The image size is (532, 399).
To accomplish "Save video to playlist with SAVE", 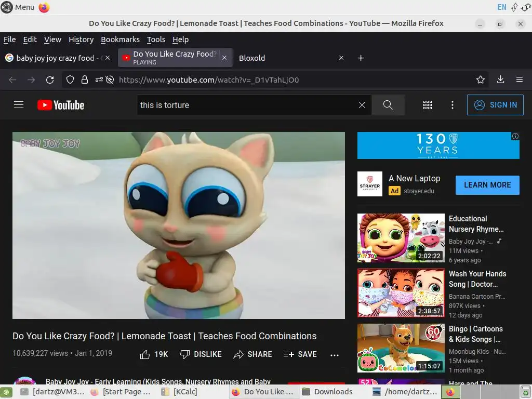I will [x=300, y=354].
